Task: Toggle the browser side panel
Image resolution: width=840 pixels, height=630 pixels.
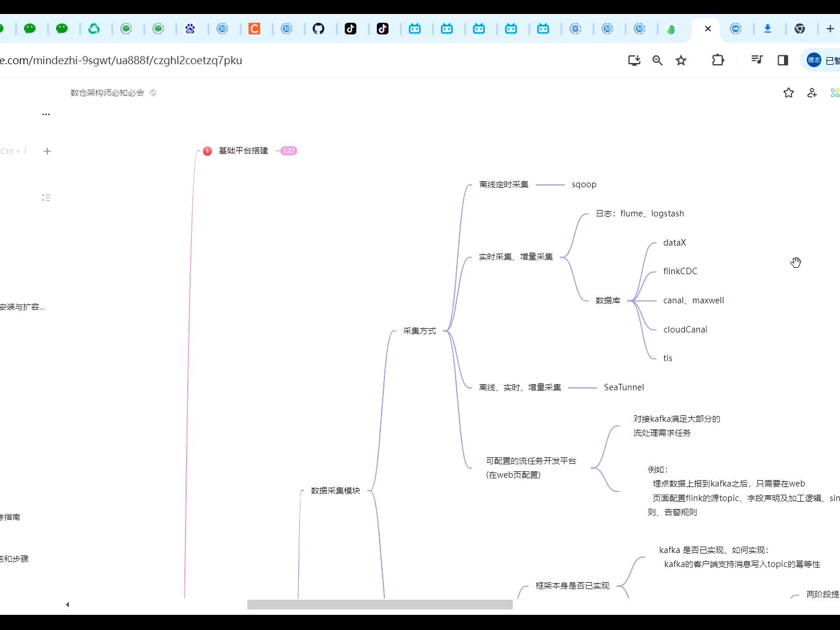Action: (x=783, y=60)
